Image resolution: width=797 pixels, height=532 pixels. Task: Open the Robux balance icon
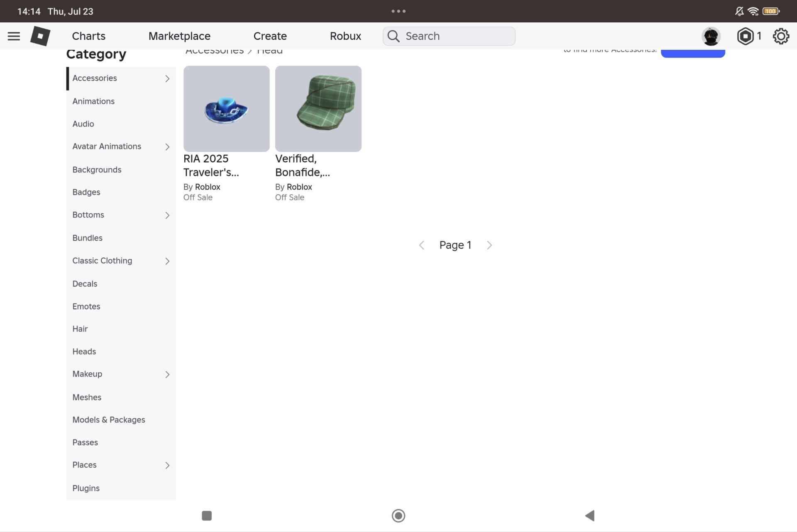[745, 36]
